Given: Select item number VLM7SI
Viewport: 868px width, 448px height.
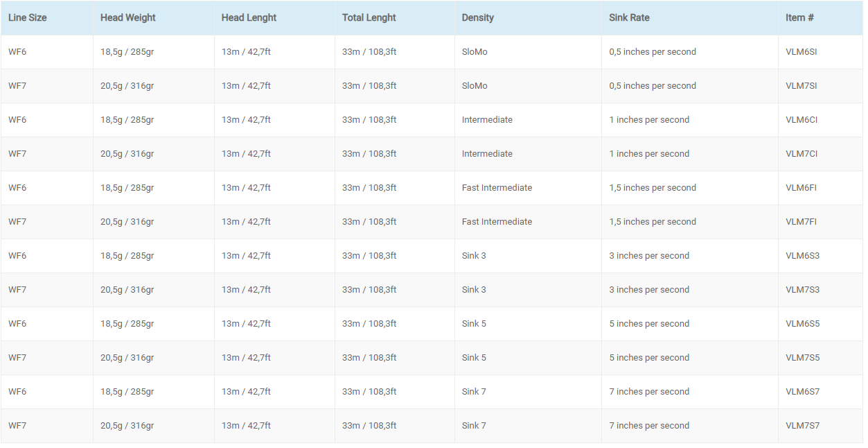Looking at the screenshot, I should click(801, 86).
